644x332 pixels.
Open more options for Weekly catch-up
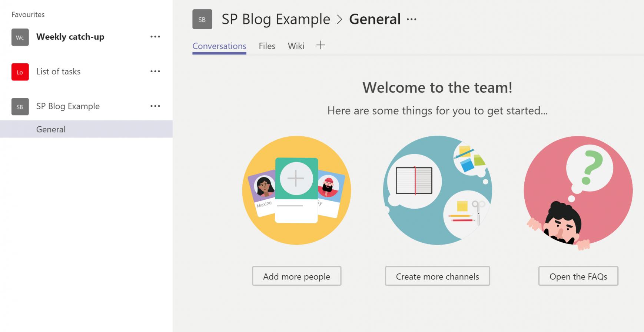tap(155, 37)
